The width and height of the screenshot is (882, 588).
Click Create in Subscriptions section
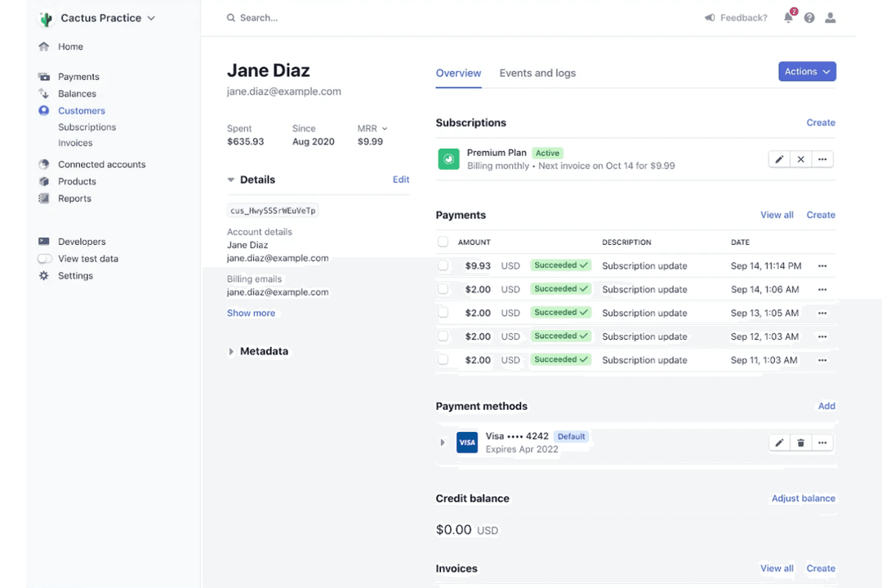tap(821, 122)
